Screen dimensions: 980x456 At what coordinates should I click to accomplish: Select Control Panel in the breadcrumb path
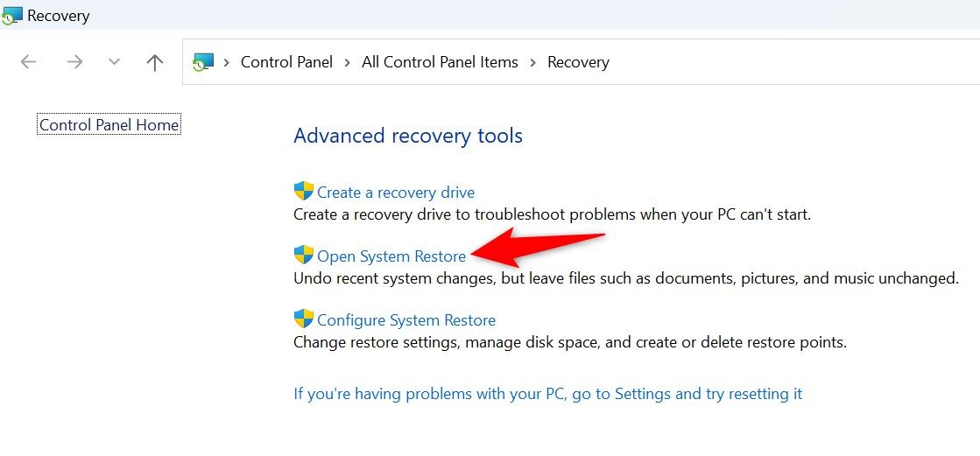coord(286,62)
